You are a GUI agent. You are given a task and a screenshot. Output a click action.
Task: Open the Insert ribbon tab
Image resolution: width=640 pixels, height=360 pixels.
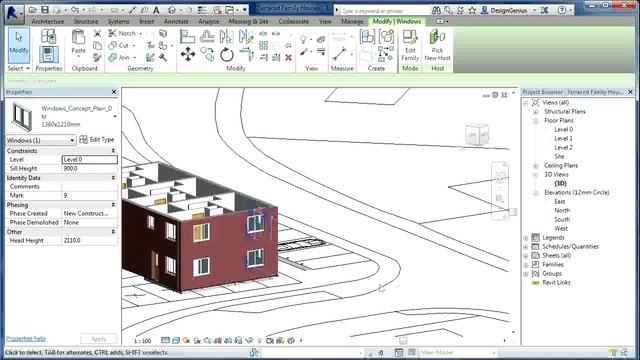click(x=147, y=21)
